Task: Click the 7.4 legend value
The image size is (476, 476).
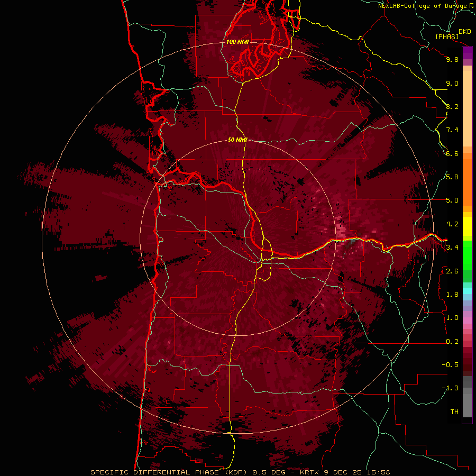Action: click(452, 130)
